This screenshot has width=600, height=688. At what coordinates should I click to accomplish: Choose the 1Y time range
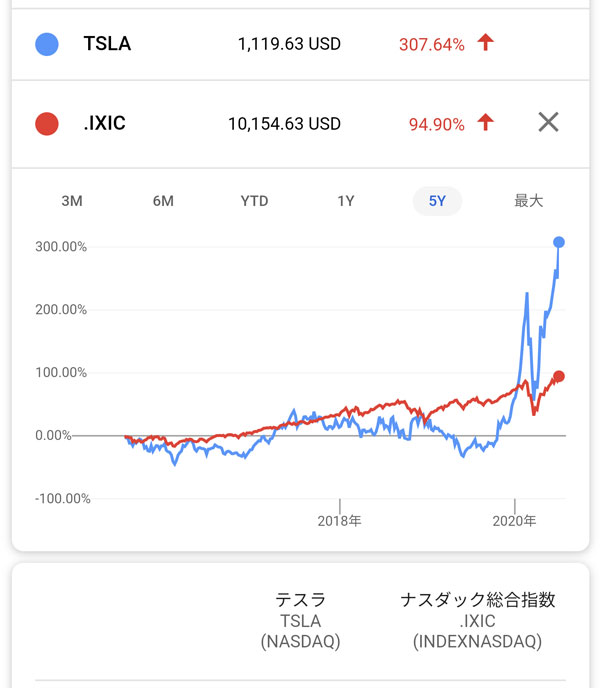click(x=346, y=201)
